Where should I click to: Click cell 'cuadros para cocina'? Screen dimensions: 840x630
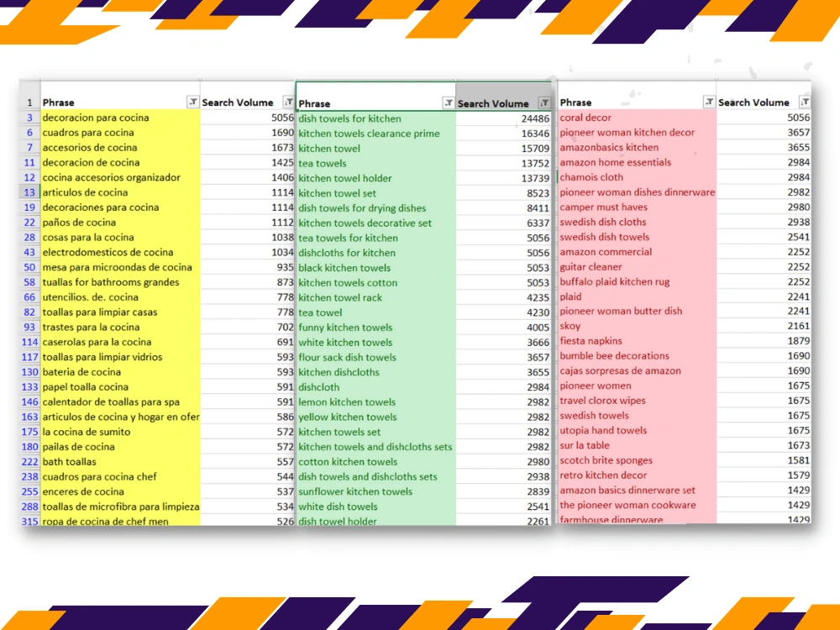pyautogui.click(x=120, y=133)
